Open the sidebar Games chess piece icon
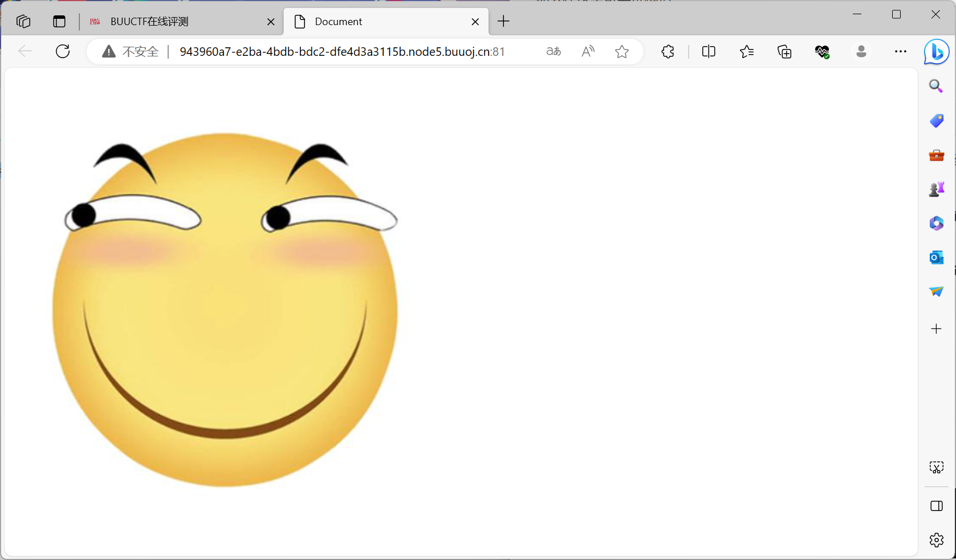This screenshot has height=560, width=956. 936,189
